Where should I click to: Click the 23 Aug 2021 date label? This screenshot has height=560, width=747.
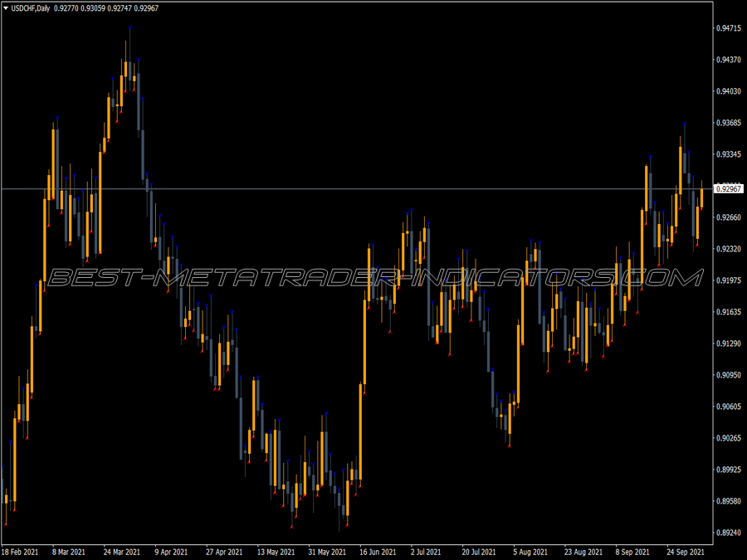point(583,552)
